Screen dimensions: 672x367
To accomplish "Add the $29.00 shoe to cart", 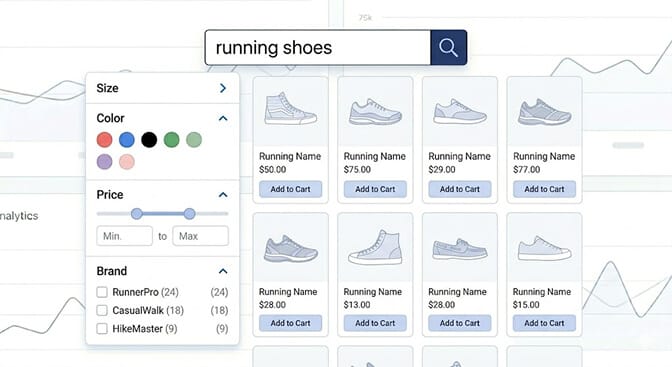I will pyautogui.click(x=460, y=189).
